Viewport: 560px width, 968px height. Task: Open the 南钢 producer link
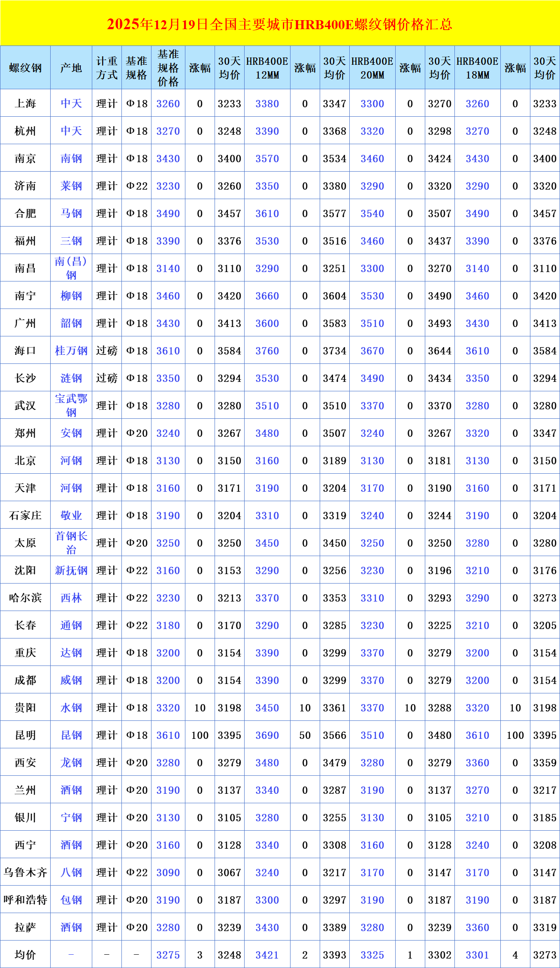coord(71,159)
